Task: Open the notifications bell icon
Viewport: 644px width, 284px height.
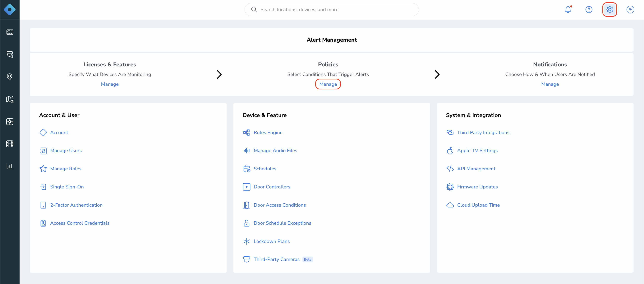Action: [568, 10]
